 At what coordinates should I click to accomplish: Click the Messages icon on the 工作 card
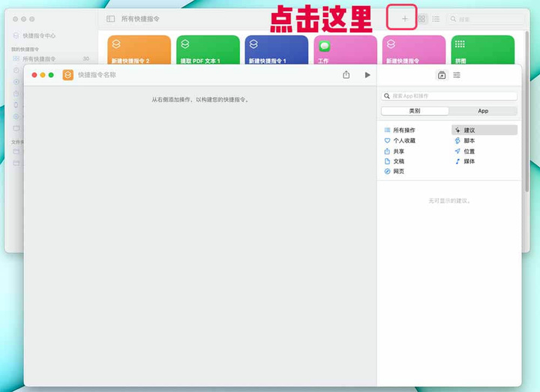click(325, 46)
